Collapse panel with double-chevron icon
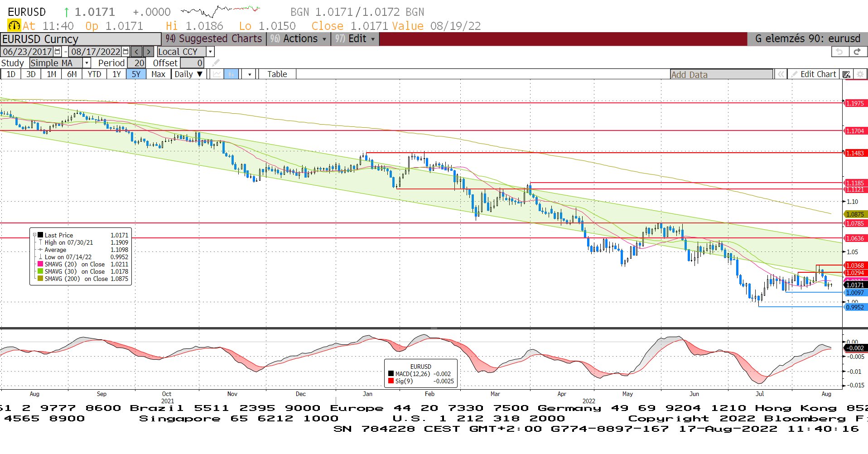This screenshot has width=868, height=454. (781, 74)
